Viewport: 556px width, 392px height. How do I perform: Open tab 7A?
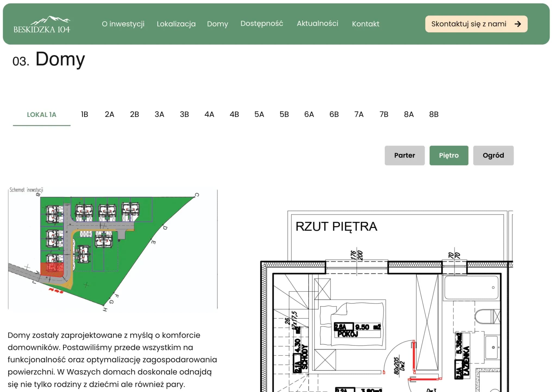point(359,114)
